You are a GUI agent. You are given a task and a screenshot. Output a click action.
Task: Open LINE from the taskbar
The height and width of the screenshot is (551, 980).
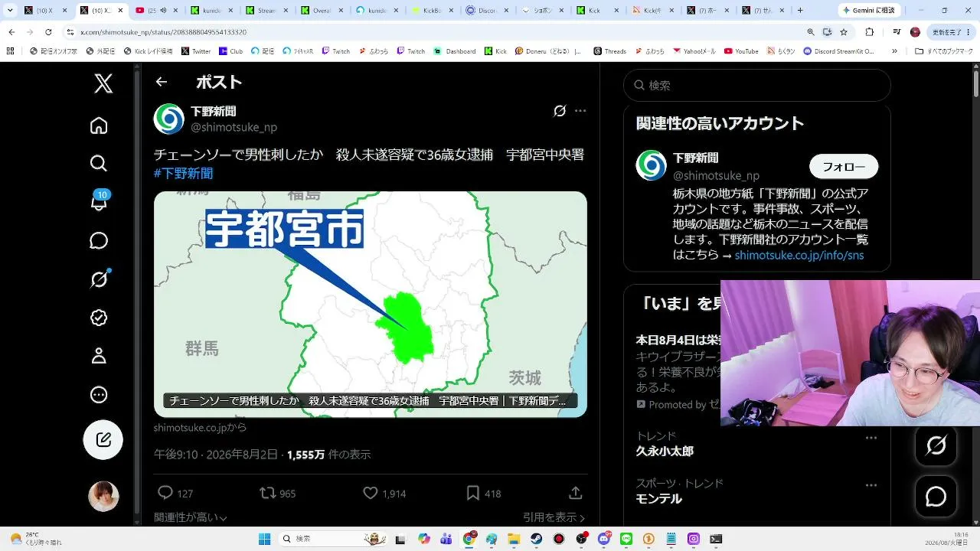[x=626, y=539]
